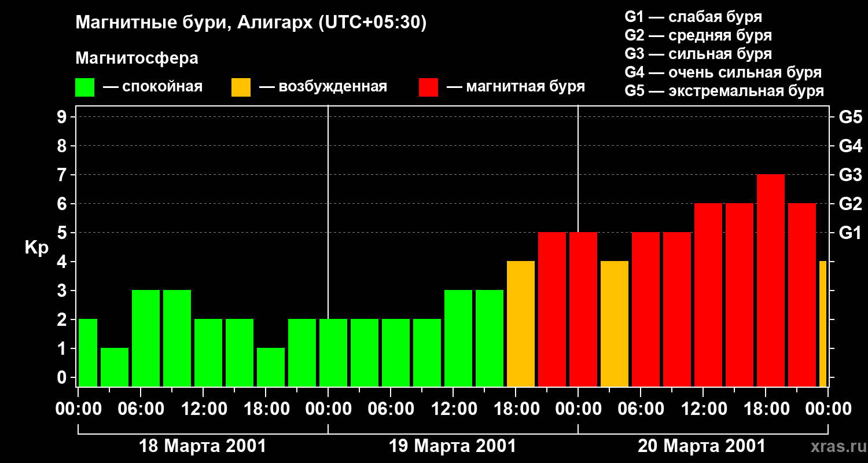Click the '12:00' time label of 19 Марта
The image size is (868, 463).
pos(453,409)
